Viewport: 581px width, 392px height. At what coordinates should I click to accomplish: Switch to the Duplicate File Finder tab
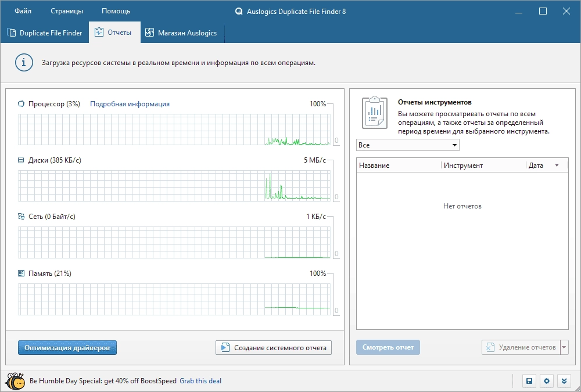tap(45, 33)
